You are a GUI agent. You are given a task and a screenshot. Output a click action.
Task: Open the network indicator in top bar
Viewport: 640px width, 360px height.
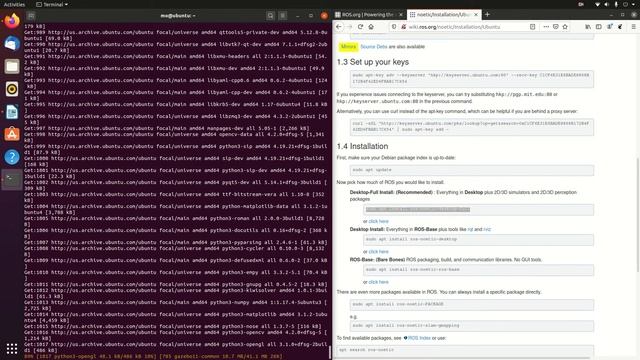coord(598,4)
